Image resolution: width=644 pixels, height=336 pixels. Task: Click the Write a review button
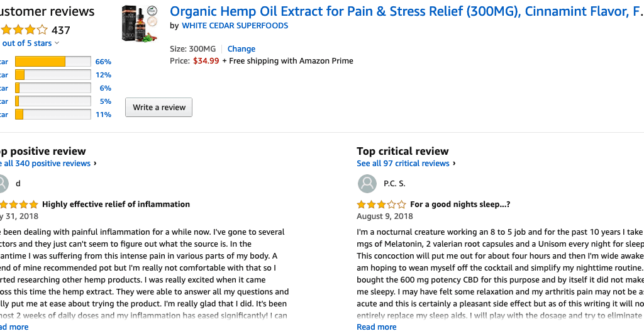click(x=158, y=107)
